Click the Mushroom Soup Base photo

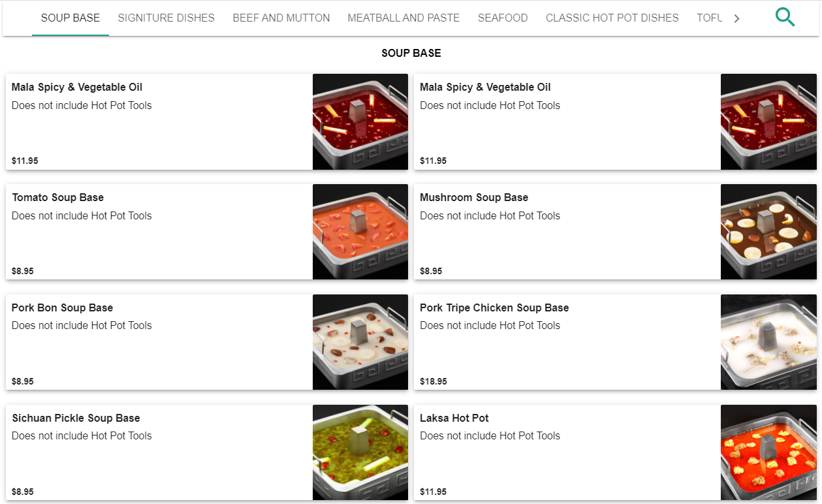coord(768,232)
